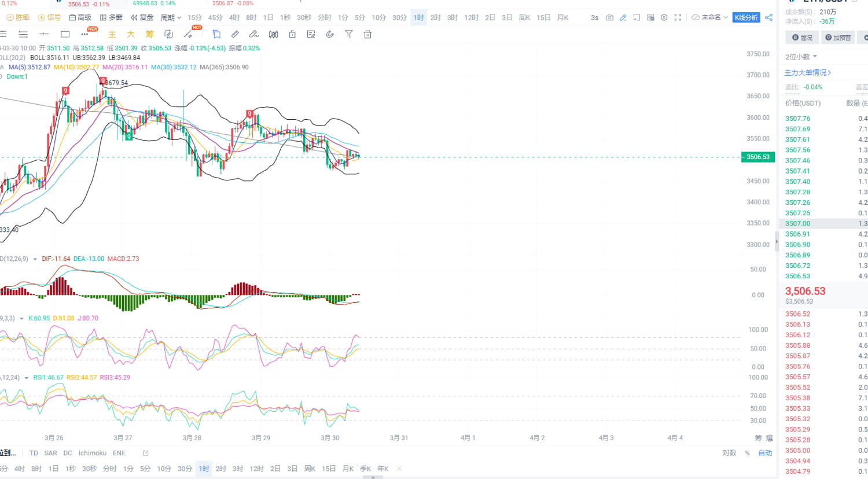This screenshot has width=868, height=479.
Task: Expand KDJ indicator settings arrow
Action: pyautogui.click(x=21, y=319)
